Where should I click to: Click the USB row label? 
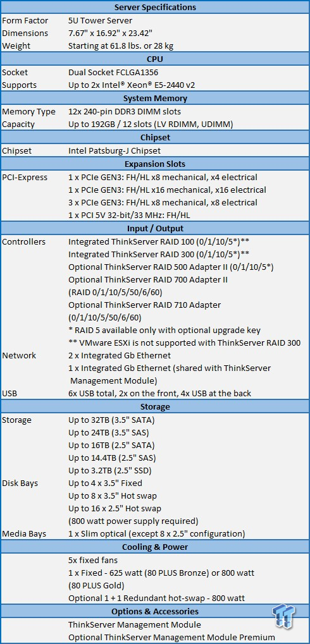point(10,394)
